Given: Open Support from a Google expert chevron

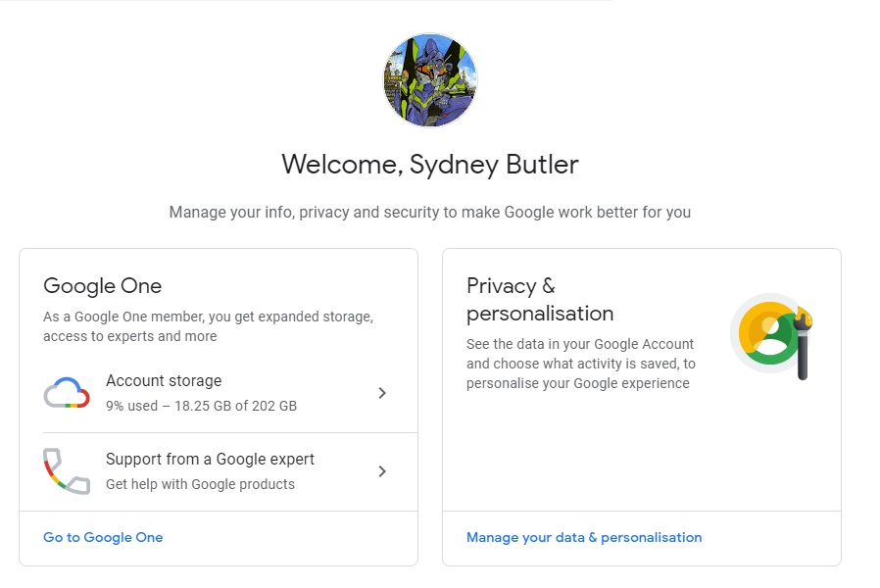Looking at the screenshot, I should (x=382, y=471).
